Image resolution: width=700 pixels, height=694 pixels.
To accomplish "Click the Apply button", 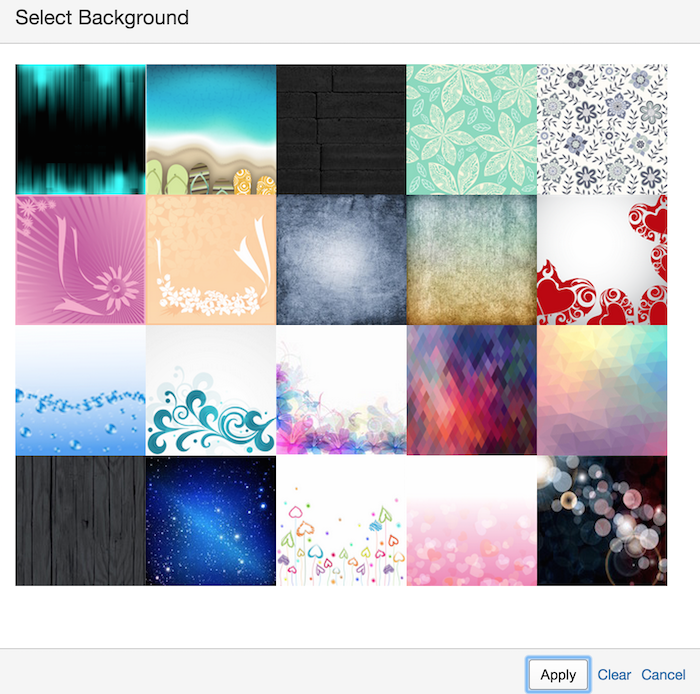I will (x=558, y=674).
